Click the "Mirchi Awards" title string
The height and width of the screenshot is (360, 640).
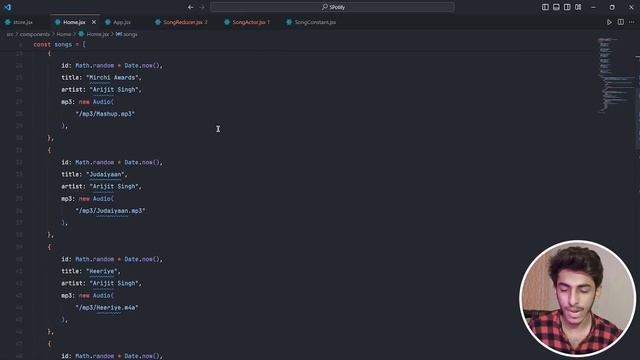coord(111,78)
